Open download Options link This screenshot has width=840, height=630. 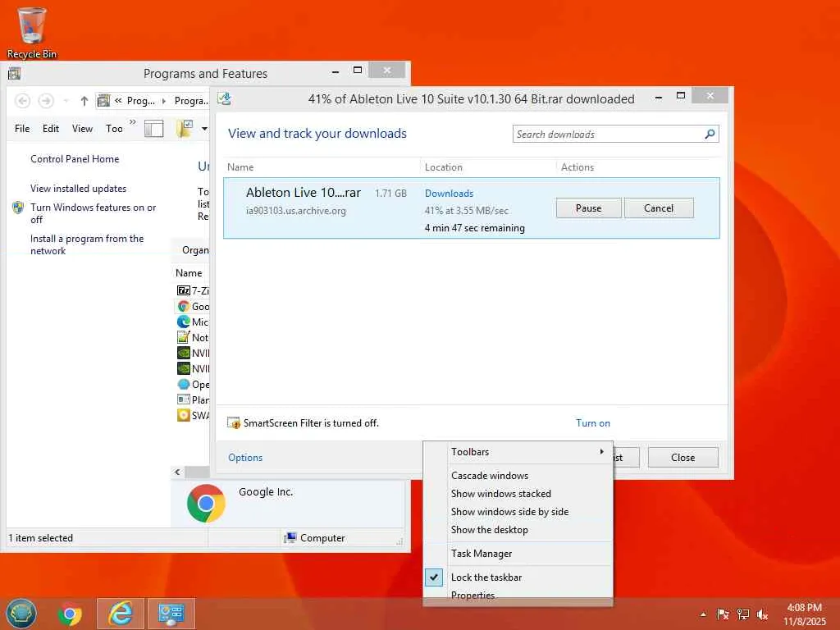(x=245, y=458)
